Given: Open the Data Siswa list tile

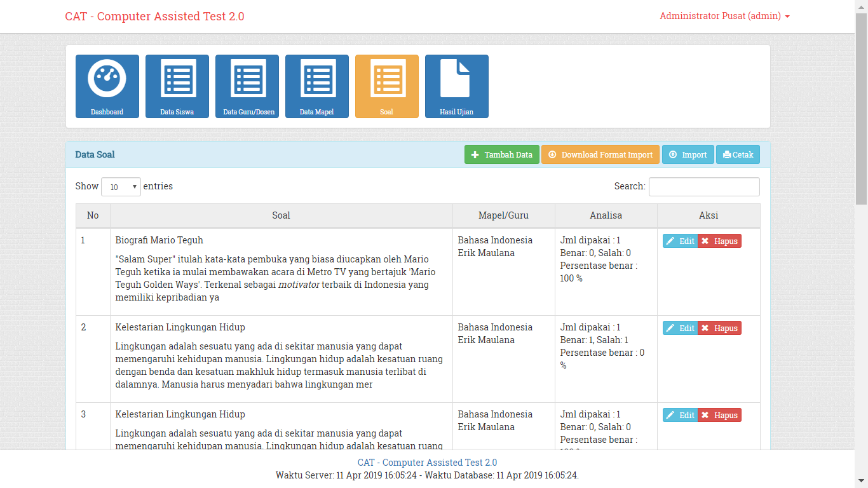Looking at the screenshot, I should click(x=177, y=86).
